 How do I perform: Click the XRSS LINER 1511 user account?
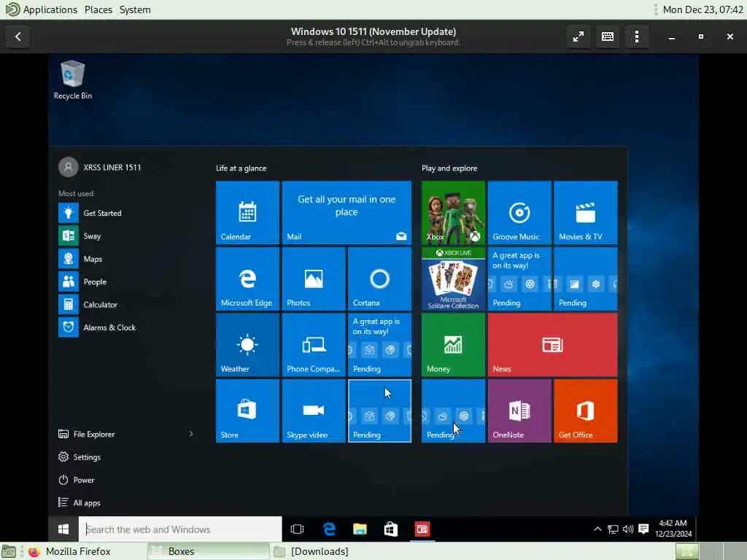tap(100, 167)
